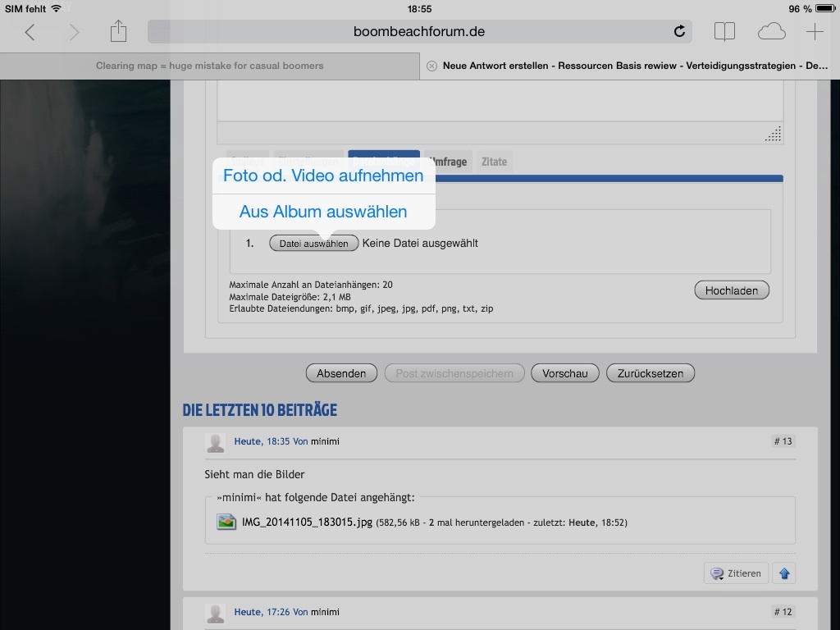Viewport: 840px width, 630px height.
Task: Click the Vorschau preview button
Action: 565,373
